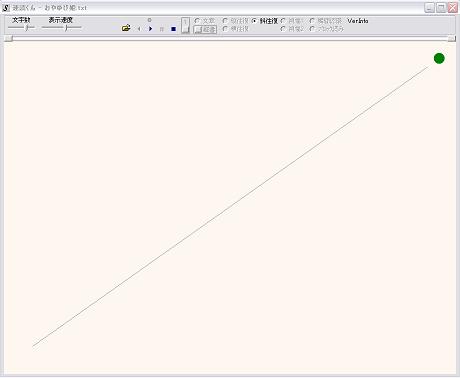The width and height of the screenshot is (460, 378).
Task: Stop playback with the blue square button
Action: click(x=173, y=29)
